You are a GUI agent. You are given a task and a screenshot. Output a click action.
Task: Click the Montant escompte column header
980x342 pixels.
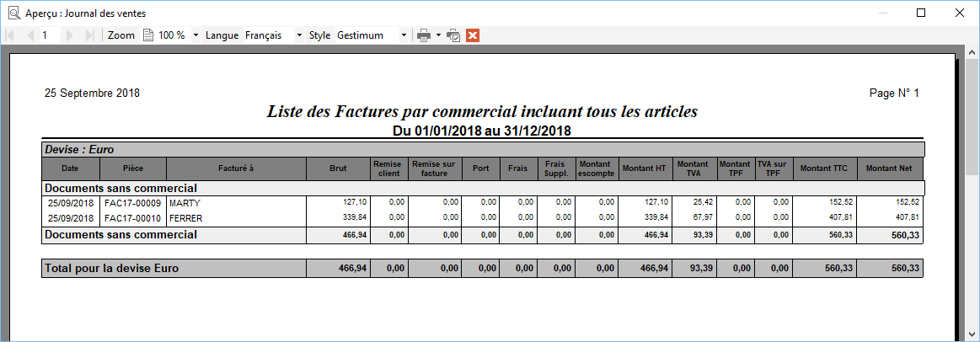(x=597, y=168)
